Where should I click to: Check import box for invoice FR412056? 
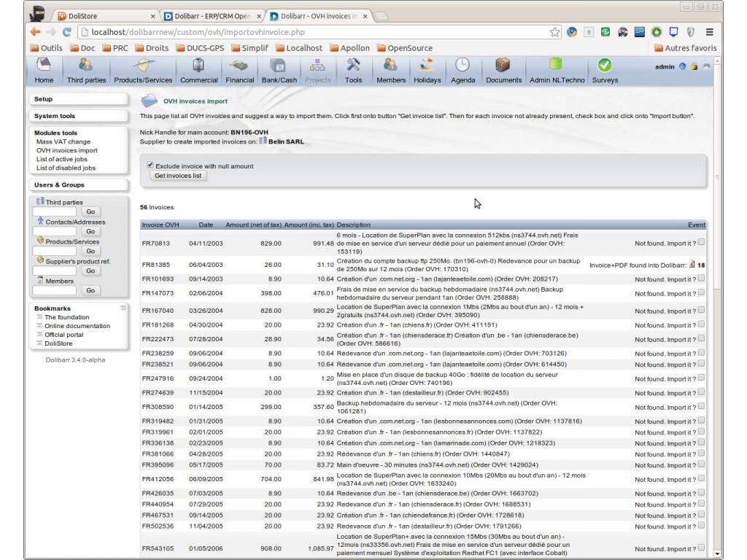pos(701,478)
